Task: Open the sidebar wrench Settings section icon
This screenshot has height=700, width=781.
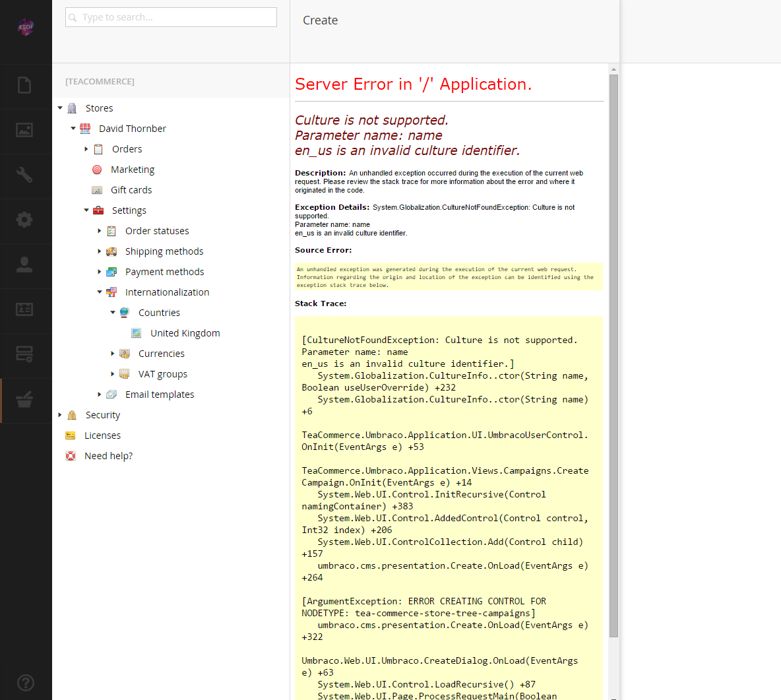Action: 24,175
